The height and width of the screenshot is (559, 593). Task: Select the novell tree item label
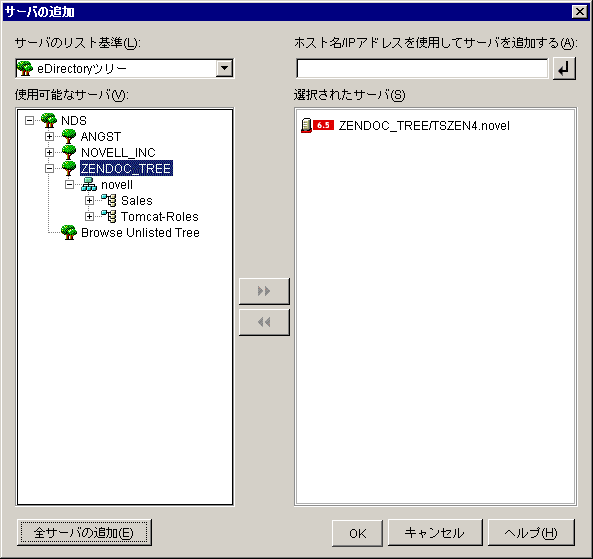point(117,185)
